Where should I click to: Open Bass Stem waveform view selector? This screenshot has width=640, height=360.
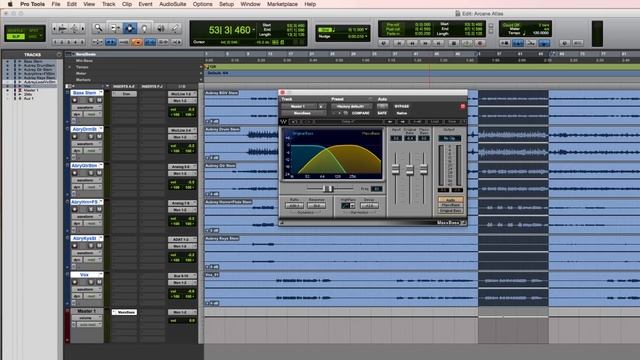[x=86, y=107]
